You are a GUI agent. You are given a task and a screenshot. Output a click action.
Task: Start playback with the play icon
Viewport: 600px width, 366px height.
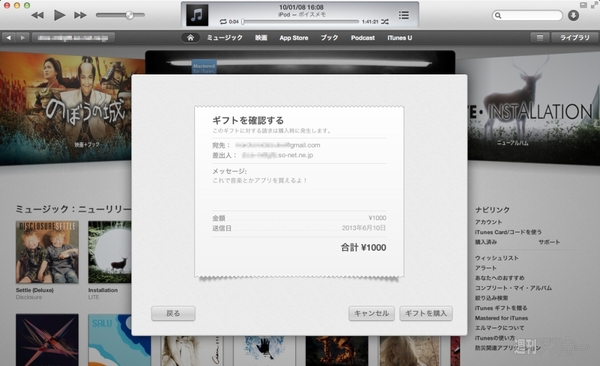(59, 15)
